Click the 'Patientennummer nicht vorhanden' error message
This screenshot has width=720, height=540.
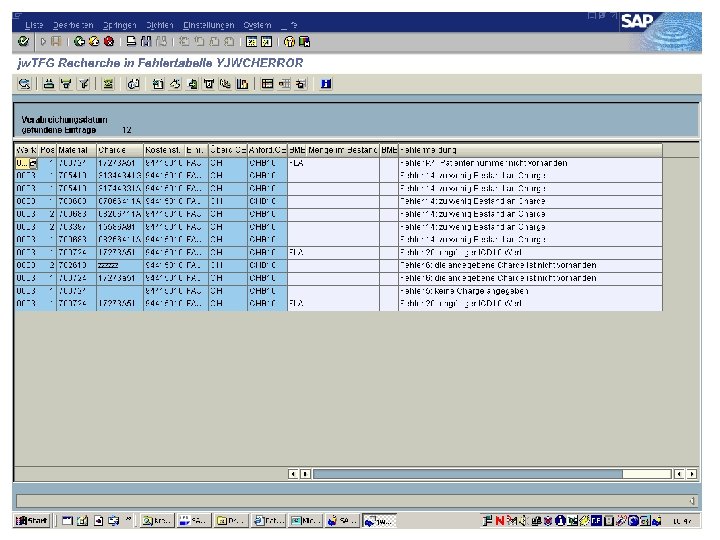(x=484, y=163)
